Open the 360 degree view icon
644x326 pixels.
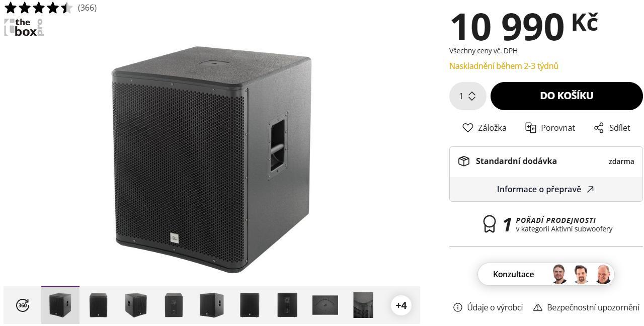tap(23, 305)
